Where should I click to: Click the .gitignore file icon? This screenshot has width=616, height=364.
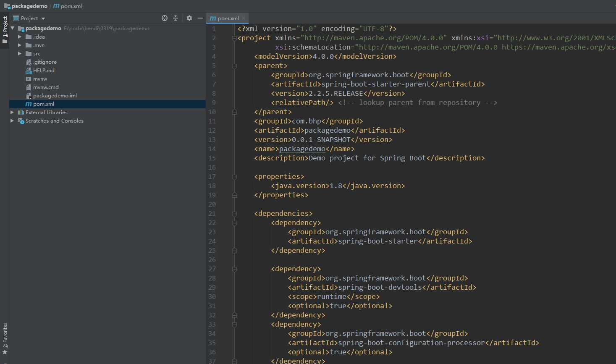point(29,62)
